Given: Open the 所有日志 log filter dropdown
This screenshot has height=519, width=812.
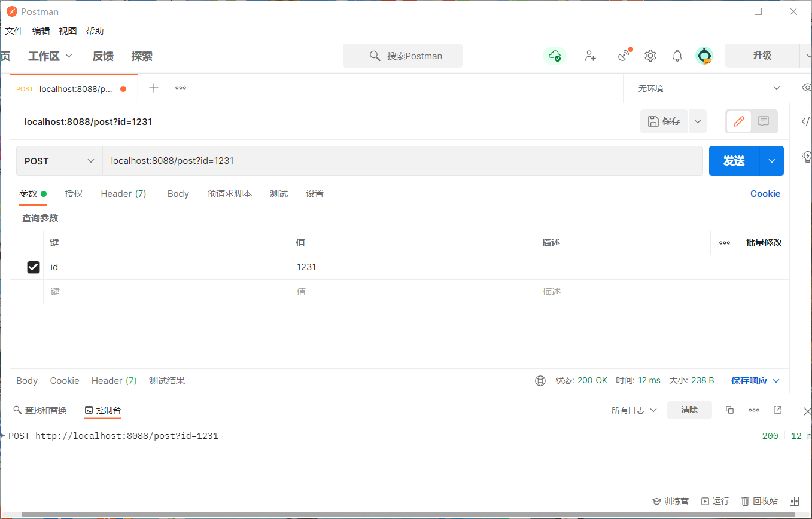Looking at the screenshot, I should 633,410.
